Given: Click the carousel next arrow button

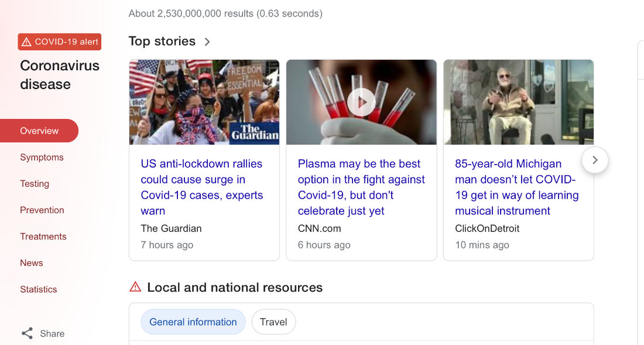Looking at the screenshot, I should coord(595,160).
